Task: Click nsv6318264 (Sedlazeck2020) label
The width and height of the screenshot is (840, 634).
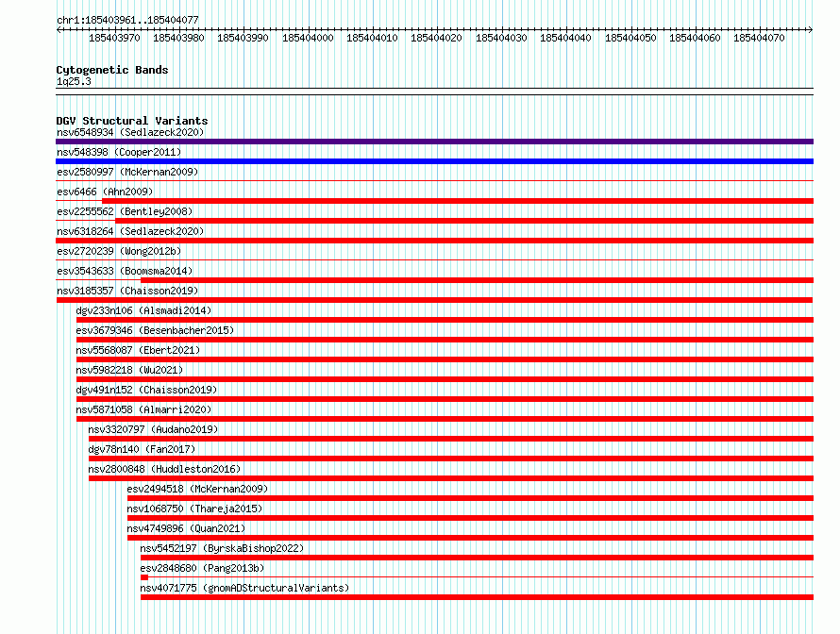Action: click(130, 231)
